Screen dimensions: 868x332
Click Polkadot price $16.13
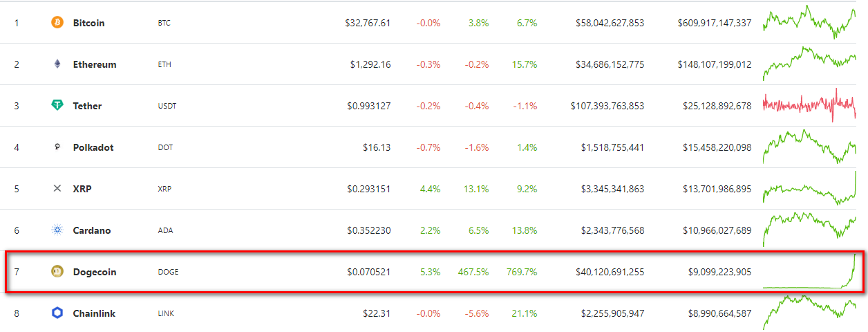point(377,147)
